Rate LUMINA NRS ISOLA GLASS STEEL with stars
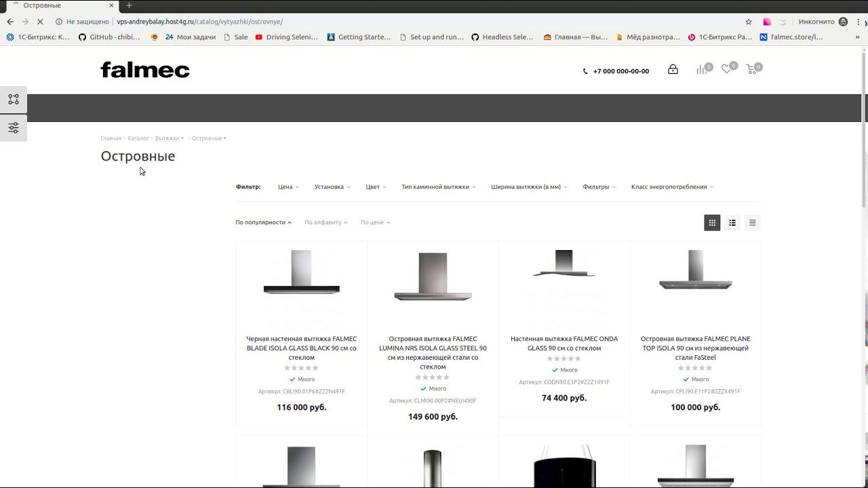This screenshot has width=868, height=488. [x=433, y=378]
